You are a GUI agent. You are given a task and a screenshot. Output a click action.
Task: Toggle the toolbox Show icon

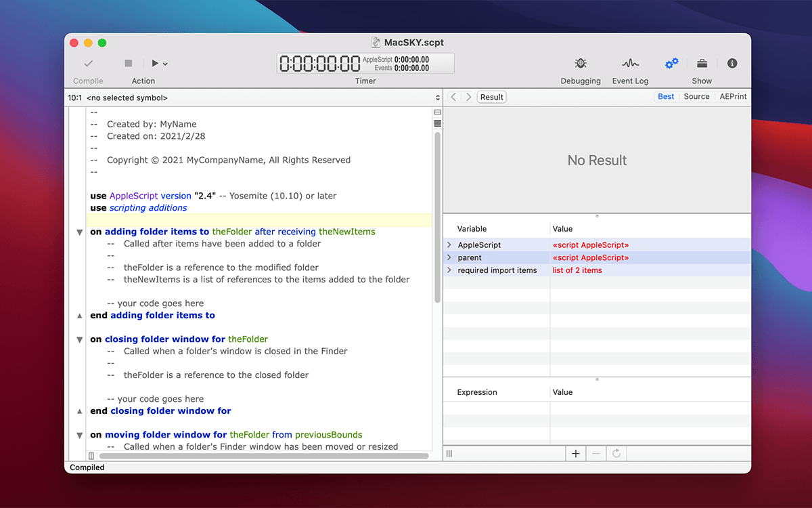click(x=702, y=63)
